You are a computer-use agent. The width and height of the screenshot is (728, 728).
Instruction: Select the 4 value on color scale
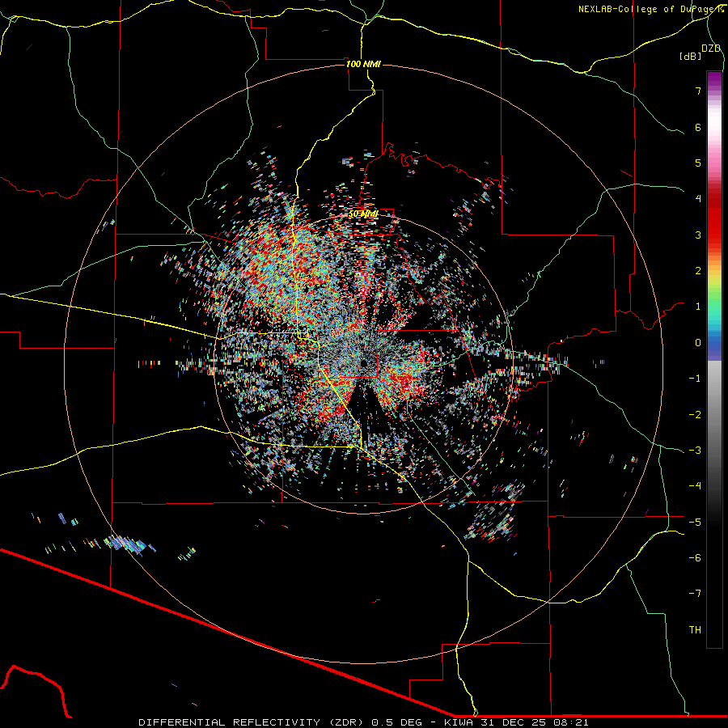[698, 199]
